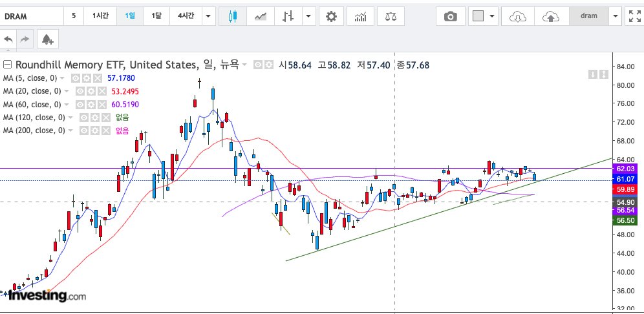
Task: Take a chart snapshot with camera icon
Action: pyautogui.click(x=451, y=16)
